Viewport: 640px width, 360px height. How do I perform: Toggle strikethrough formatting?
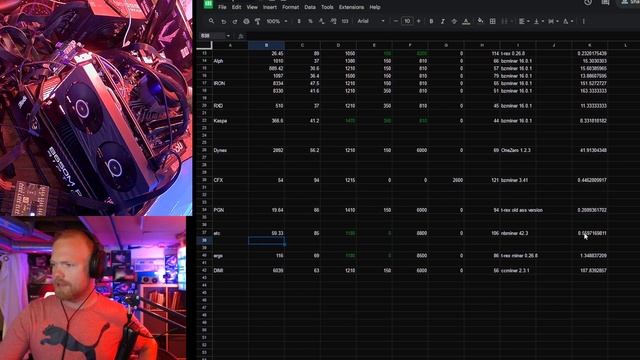pos(454,21)
